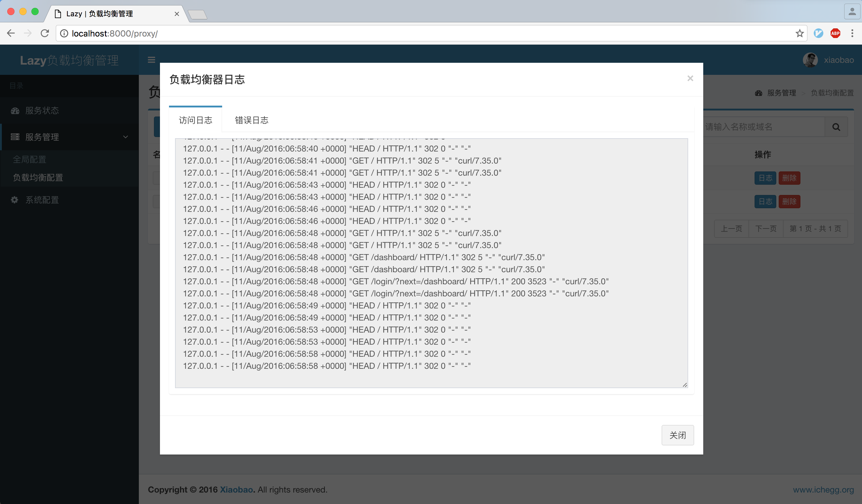Click the textarea resize handle corner
The height and width of the screenshot is (504, 862).
click(x=685, y=385)
